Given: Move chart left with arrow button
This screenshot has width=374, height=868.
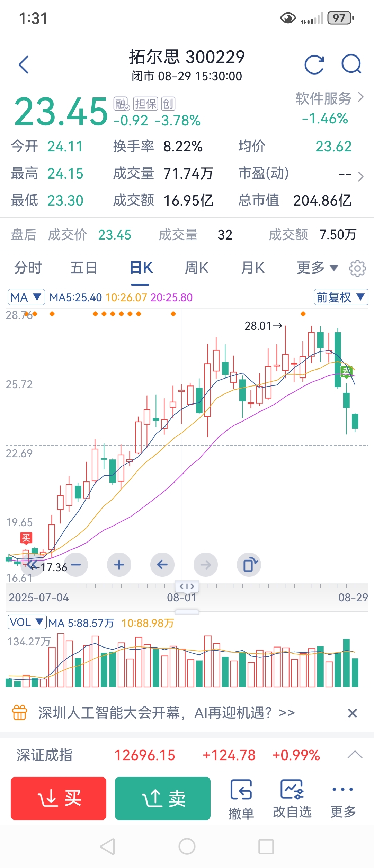Looking at the screenshot, I should point(162,565).
